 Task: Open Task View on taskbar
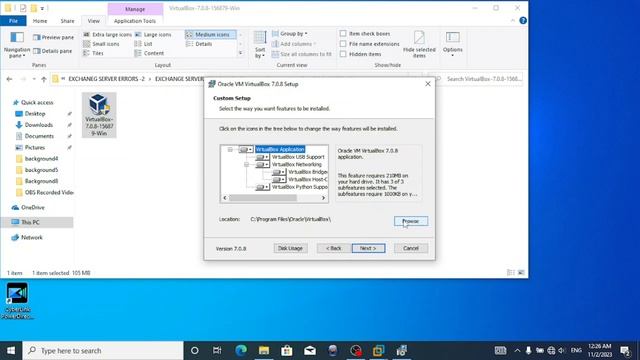[x=217, y=351]
